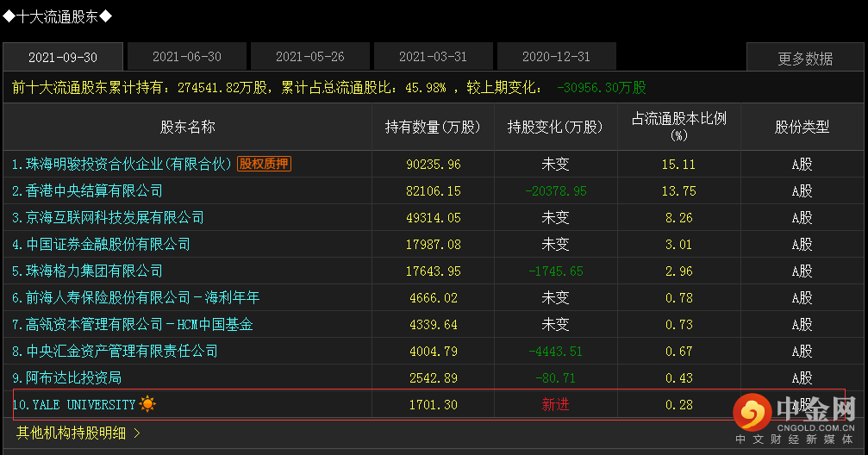Select holding value 17987.08
This screenshot has height=455, width=868.
pos(434,244)
